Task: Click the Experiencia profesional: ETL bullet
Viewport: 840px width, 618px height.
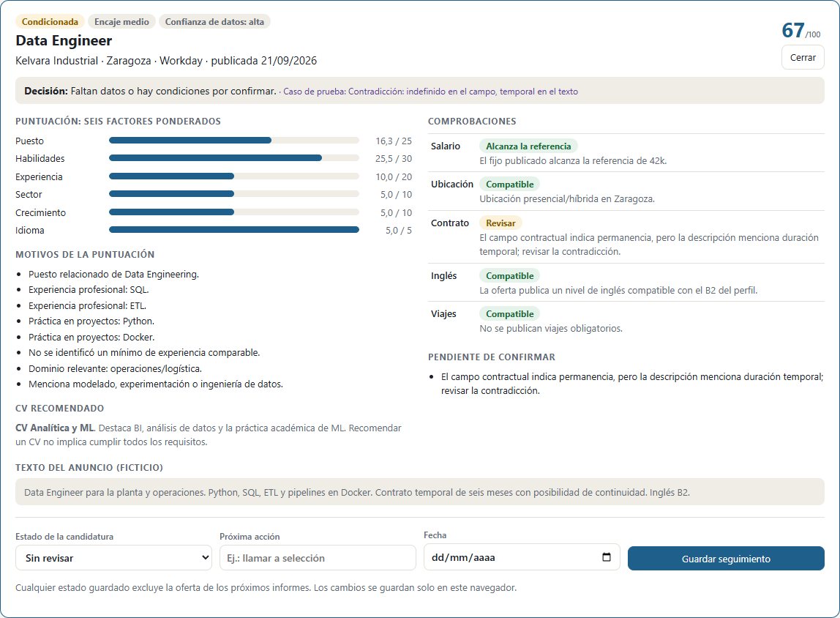Action: coord(87,306)
